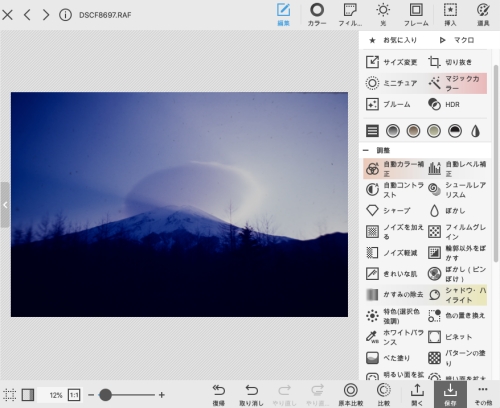This screenshot has height=408, width=500.
Task: Select 輪郭以外をぼかす blur effect
Action: (x=457, y=253)
